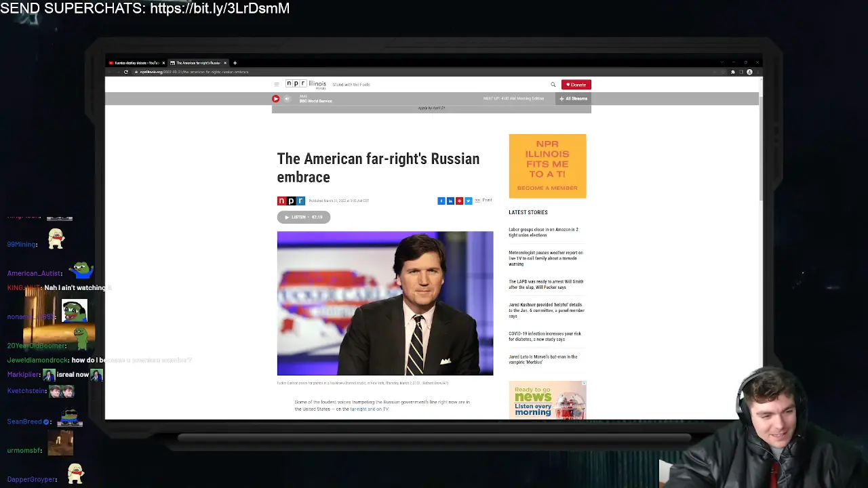Click the site search magnifier icon
868x488 pixels.
pos(553,85)
